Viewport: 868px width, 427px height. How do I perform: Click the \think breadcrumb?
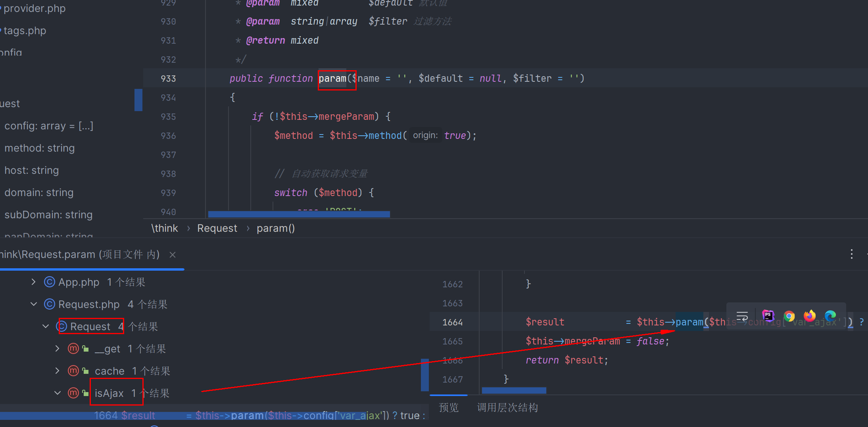[x=165, y=228]
